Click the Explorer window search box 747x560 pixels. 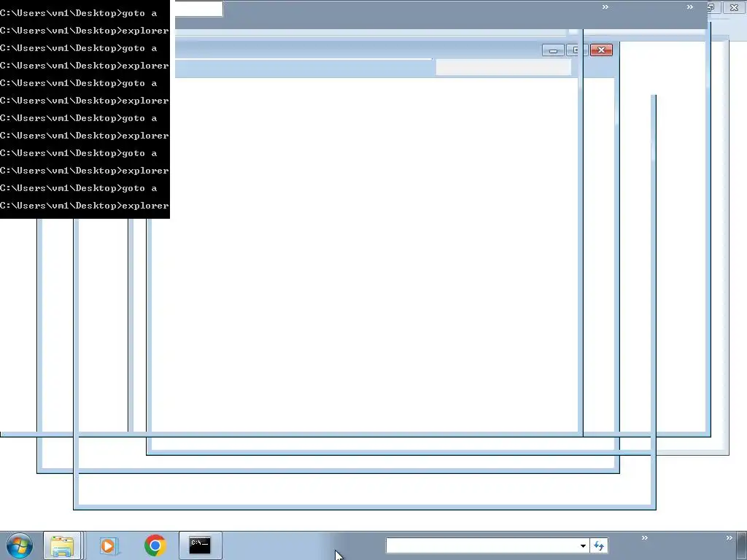503,67
